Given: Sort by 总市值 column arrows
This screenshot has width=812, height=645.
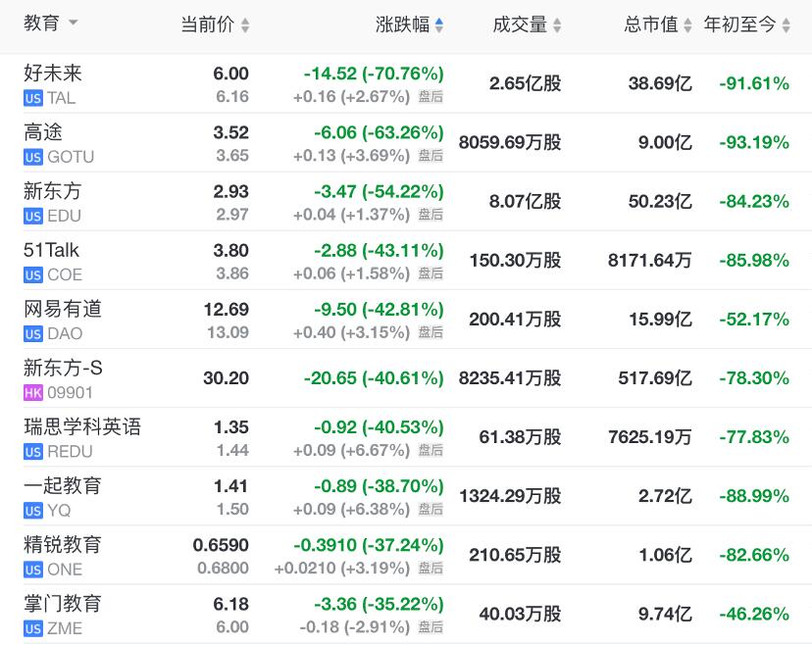Looking at the screenshot, I should pyautogui.click(x=688, y=25).
